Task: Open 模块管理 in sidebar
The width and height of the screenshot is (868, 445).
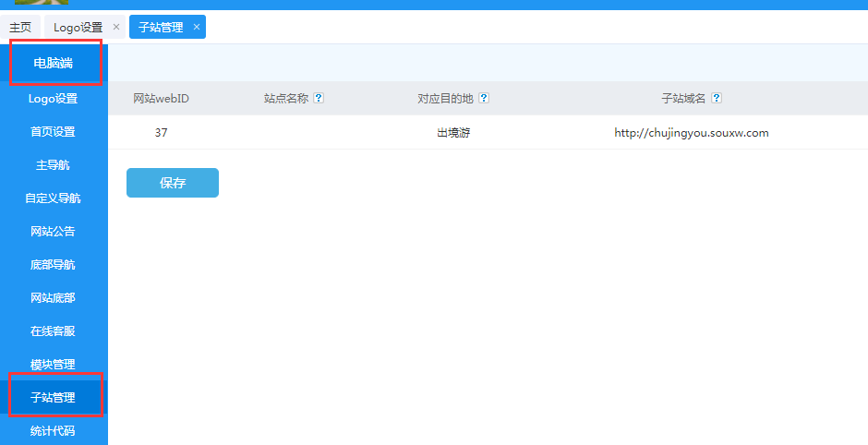Action: click(54, 365)
